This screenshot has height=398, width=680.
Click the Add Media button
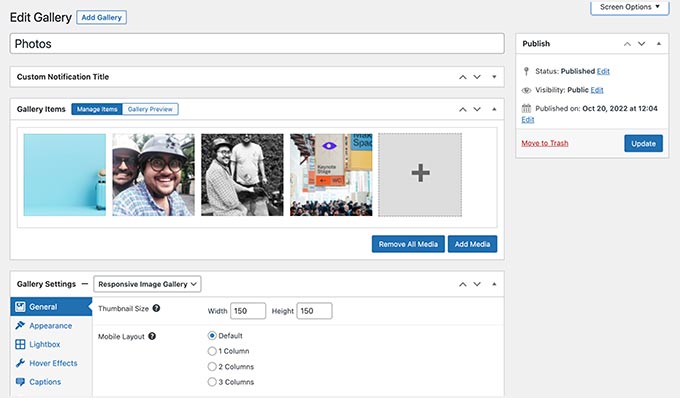(x=472, y=244)
